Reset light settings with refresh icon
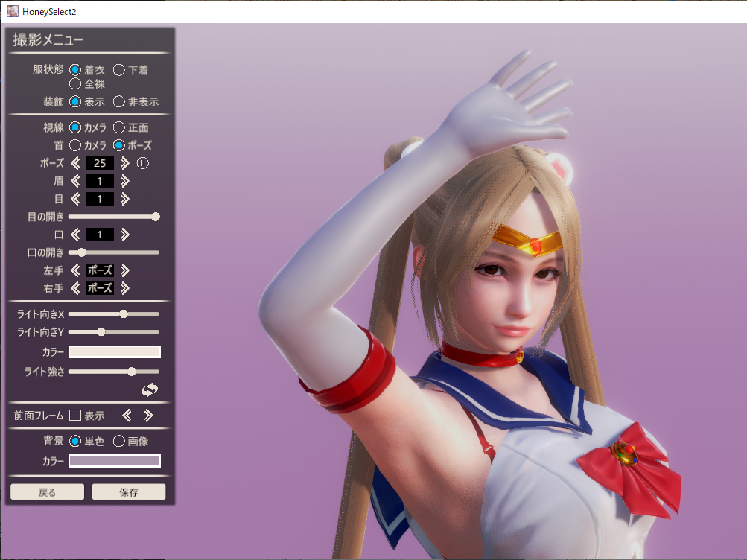 coord(150,390)
